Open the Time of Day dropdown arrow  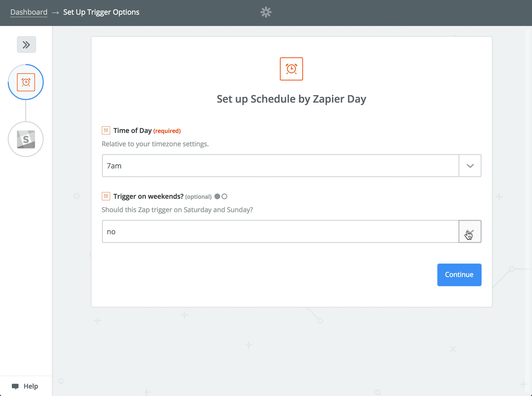click(470, 166)
